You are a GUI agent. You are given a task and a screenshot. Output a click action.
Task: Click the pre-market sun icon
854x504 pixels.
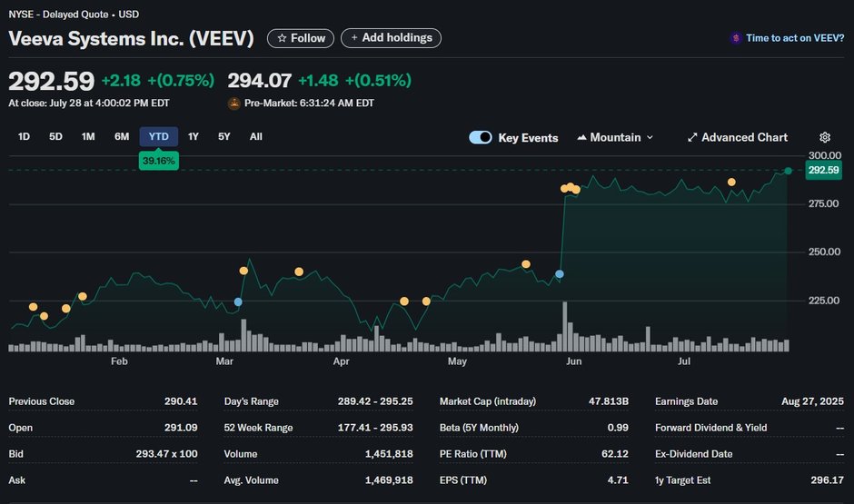[x=233, y=103]
